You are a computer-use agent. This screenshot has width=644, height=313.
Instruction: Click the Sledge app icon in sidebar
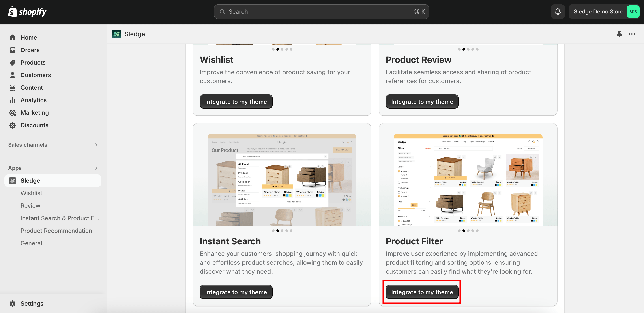(13, 180)
